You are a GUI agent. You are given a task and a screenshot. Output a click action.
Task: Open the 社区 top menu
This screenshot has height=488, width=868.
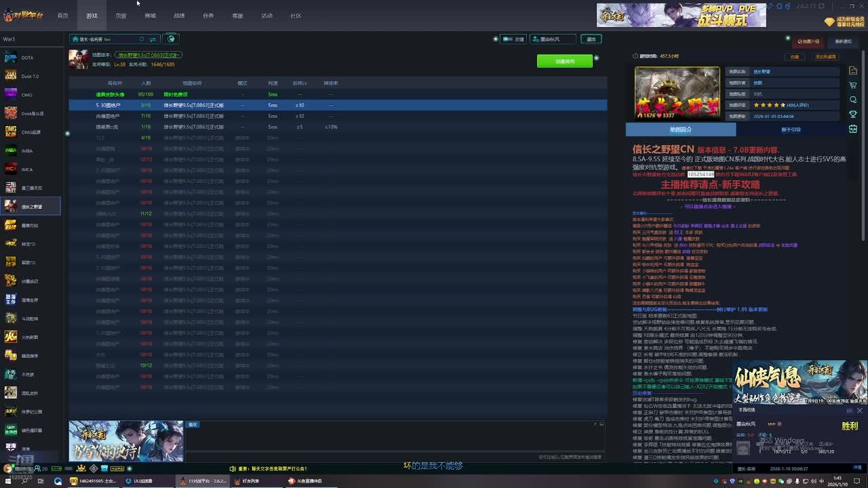pos(296,16)
